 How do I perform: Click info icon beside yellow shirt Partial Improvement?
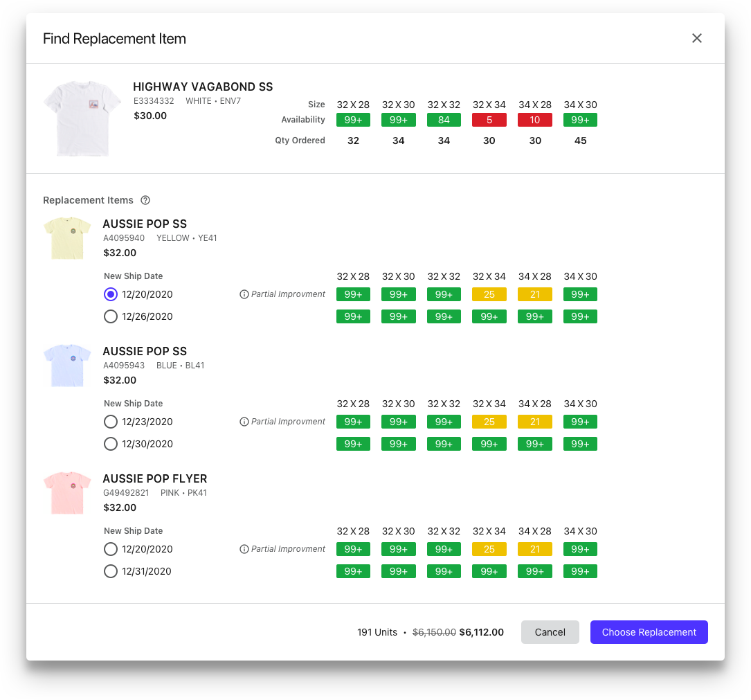tap(244, 294)
